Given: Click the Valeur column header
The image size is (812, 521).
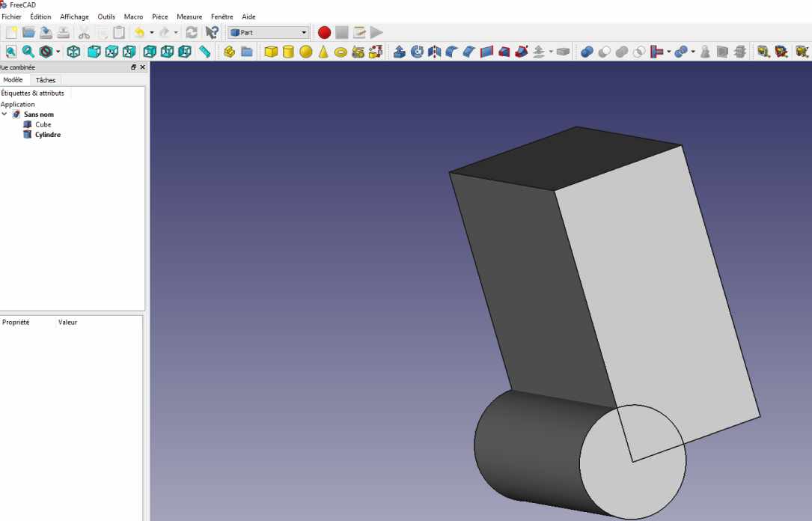Looking at the screenshot, I should (68, 322).
